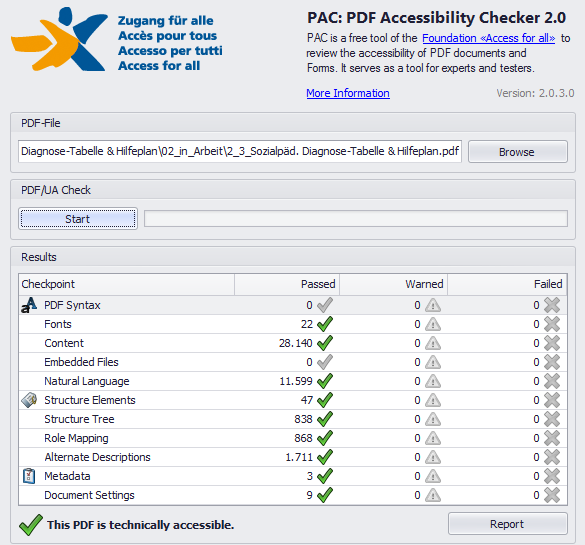The width and height of the screenshot is (585, 545).
Task: Click the green checkmark in Natural Language row
Action: coord(325,381)
